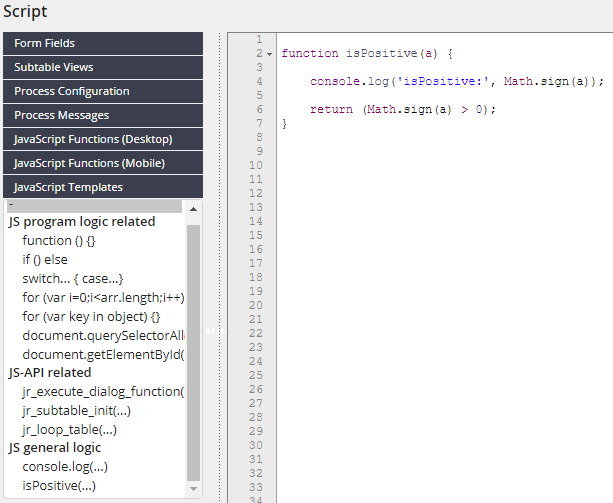Insert the document.getElementById template

pos(103,354)
